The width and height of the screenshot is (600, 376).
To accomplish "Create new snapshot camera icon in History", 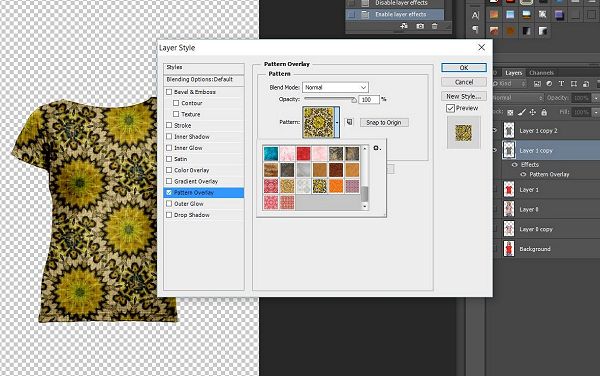I will (x=420, y=26).
